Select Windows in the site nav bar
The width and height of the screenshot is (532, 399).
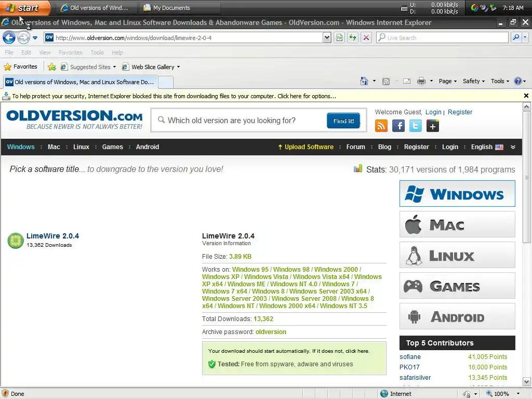[x=21, y=147]
